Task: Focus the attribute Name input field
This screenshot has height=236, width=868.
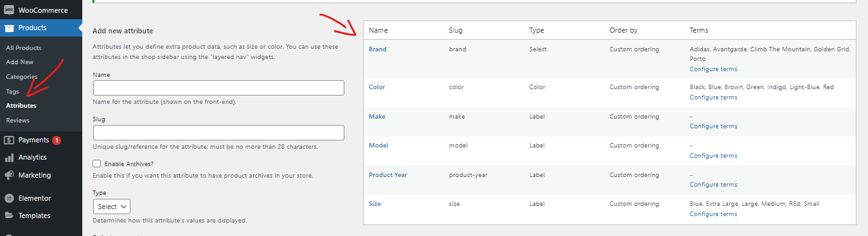Action: pos(218,88)
